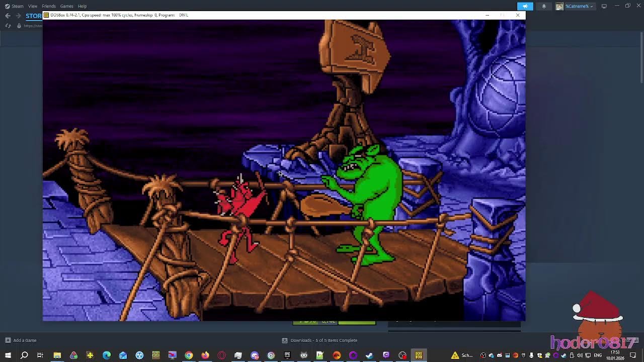Open the EA app from the taskbar
This screenshot has height=362, width=644.
pos(337,355)
